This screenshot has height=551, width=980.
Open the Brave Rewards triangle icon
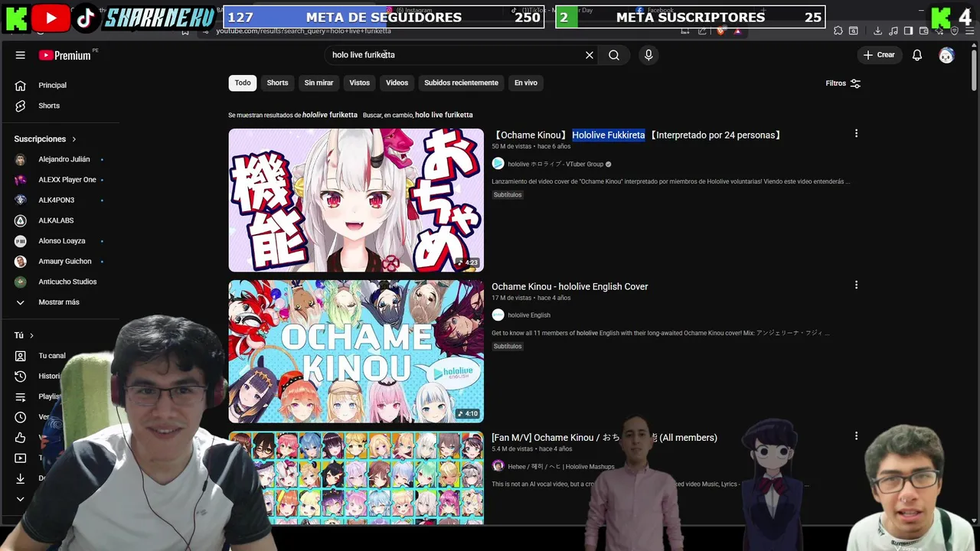737,31
